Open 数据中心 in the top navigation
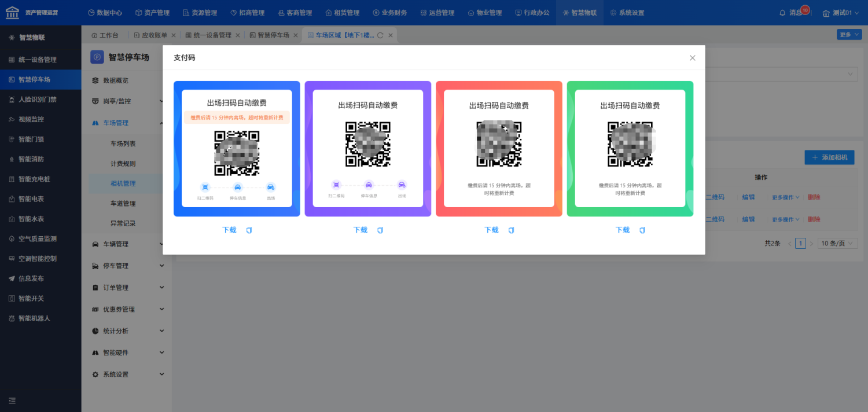The width and height of the screenshot is (868, 412). [x=105, y=13]
